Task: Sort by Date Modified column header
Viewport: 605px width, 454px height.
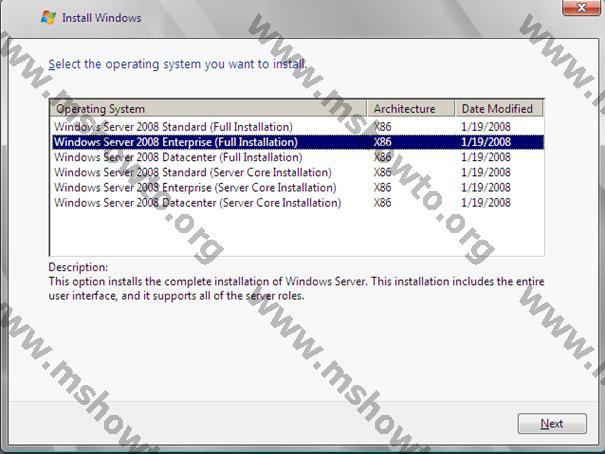Action: tap(499, 108)
